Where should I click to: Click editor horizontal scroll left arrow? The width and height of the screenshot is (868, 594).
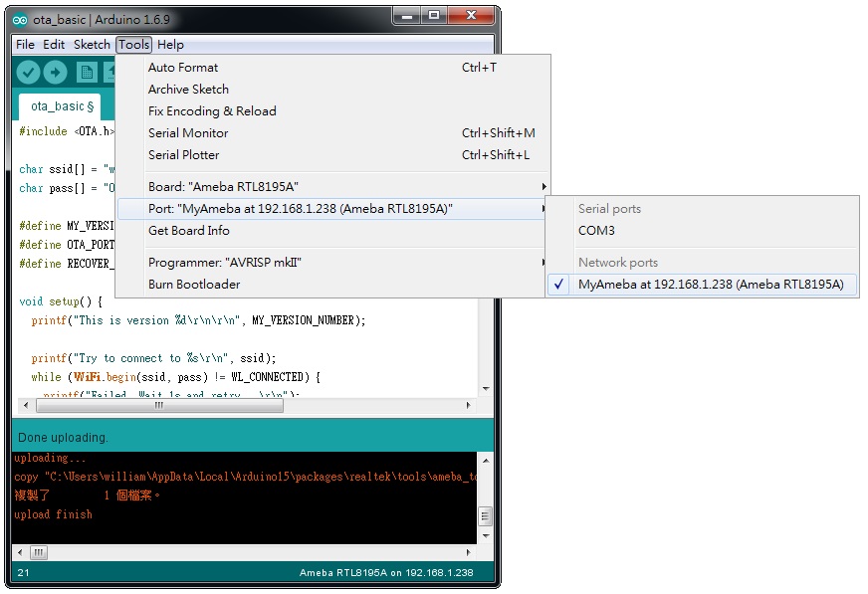pyautogui.click(x=26, y=405)
